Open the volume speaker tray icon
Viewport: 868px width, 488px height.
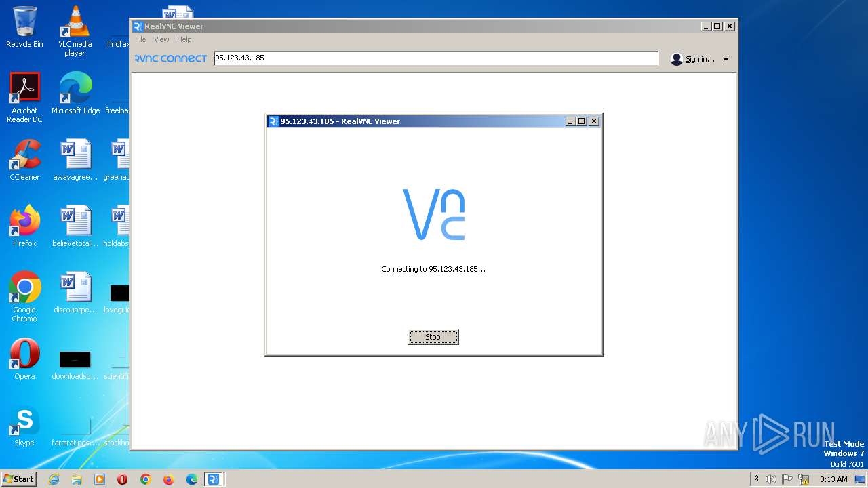[x=771, y=479]
